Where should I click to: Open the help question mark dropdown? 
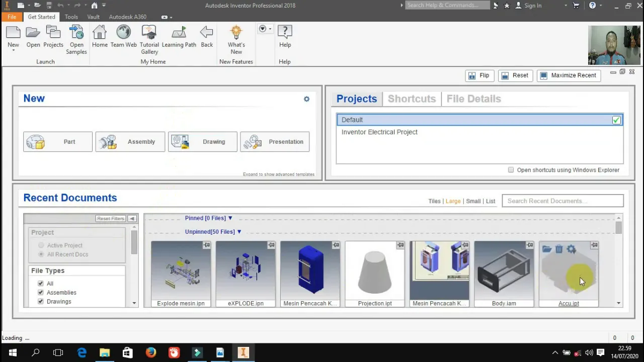[601, 6]
